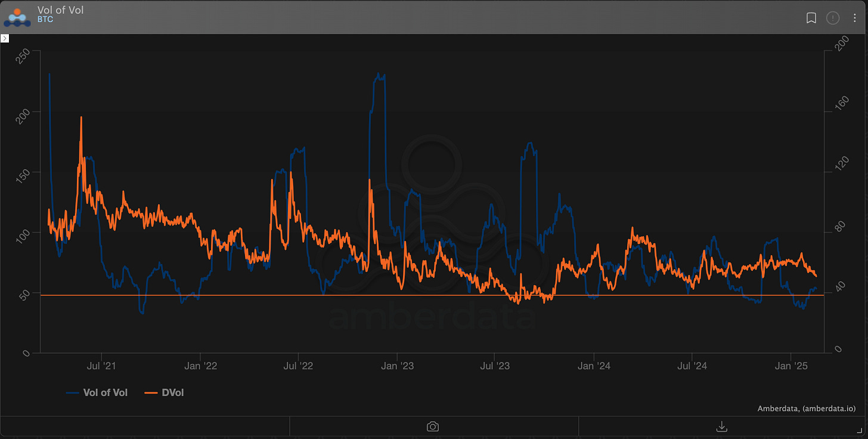Click the bookmark icon in the header
This screenshot has width=868, height=439.
[811, 18]
